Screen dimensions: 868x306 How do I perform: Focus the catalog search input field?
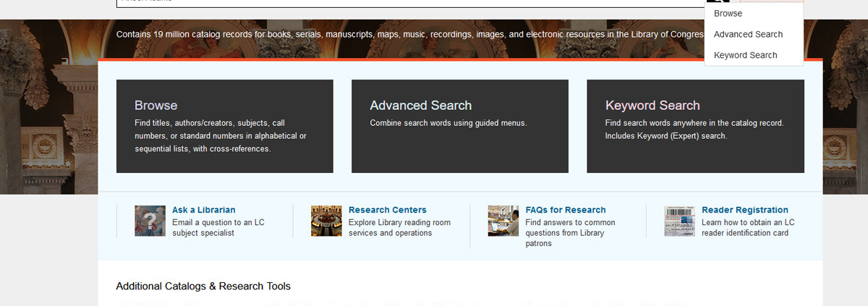pyautogui.click(x=411, y=3)
